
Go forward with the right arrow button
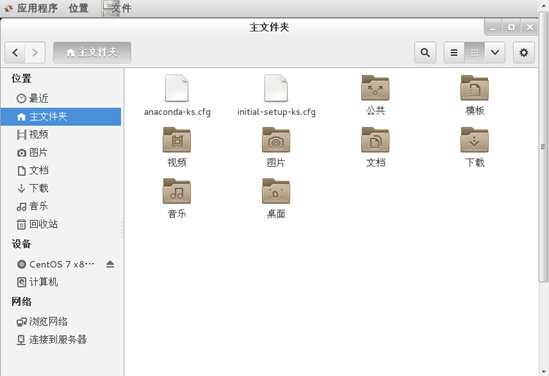click(x=35, y=53)
